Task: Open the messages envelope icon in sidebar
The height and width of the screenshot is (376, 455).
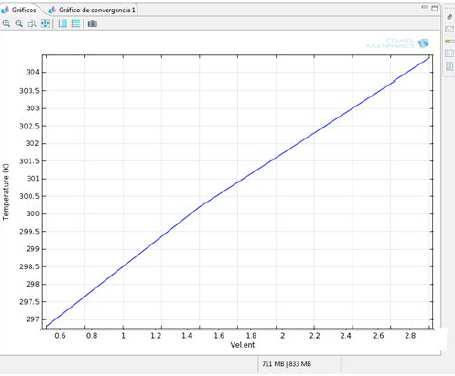Action: 449,29
